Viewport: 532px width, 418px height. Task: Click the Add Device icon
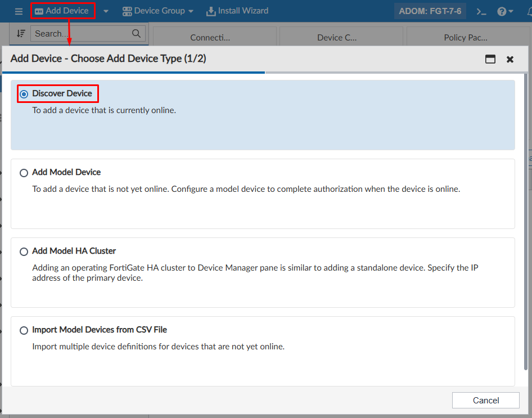pyautogui.click(x=38, y=10)
